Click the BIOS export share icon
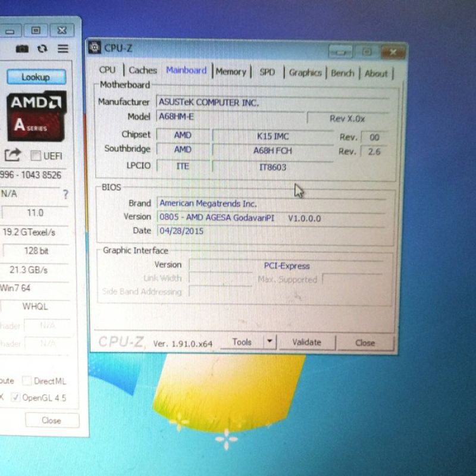476x476 pixels. (x=13, y=155)
